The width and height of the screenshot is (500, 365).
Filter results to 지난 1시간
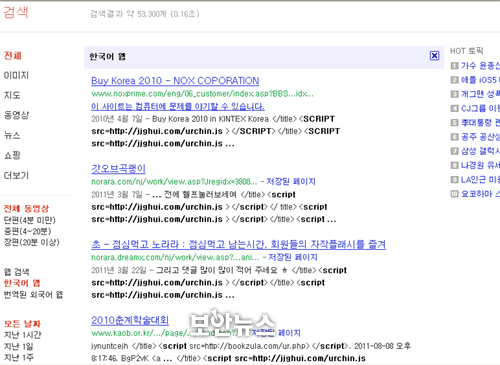click(22, 335)
